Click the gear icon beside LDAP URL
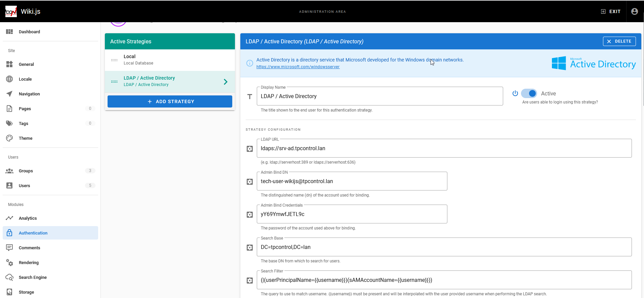Viewport: 644px width, 298px height. 250,149
